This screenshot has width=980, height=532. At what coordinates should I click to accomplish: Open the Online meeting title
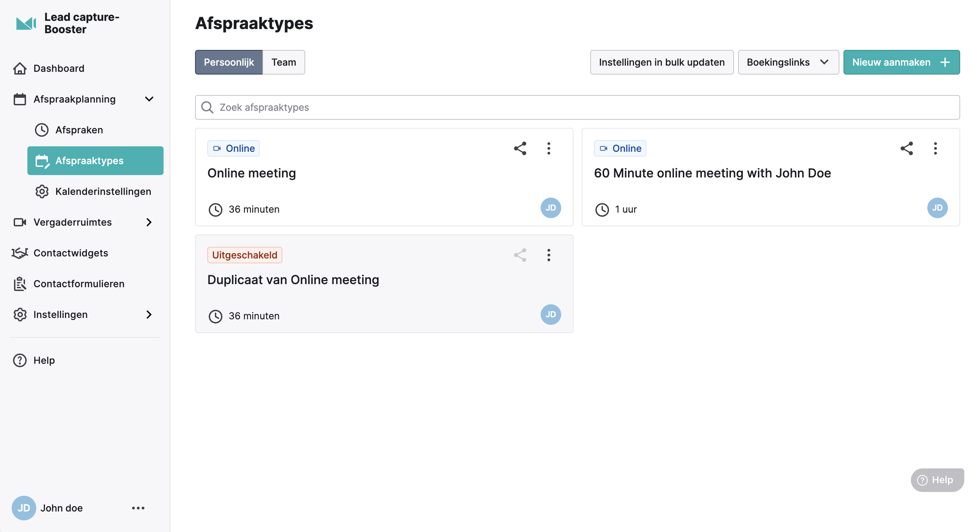[252, 173]
